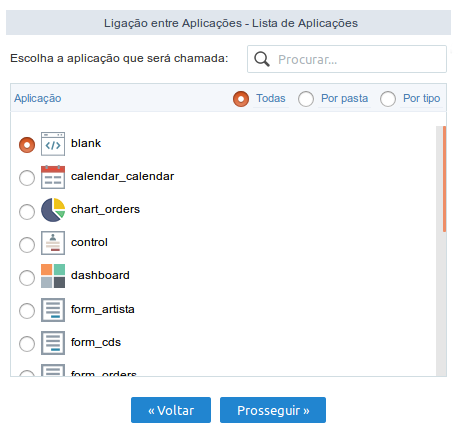Click the control application name

coord(89,242)
